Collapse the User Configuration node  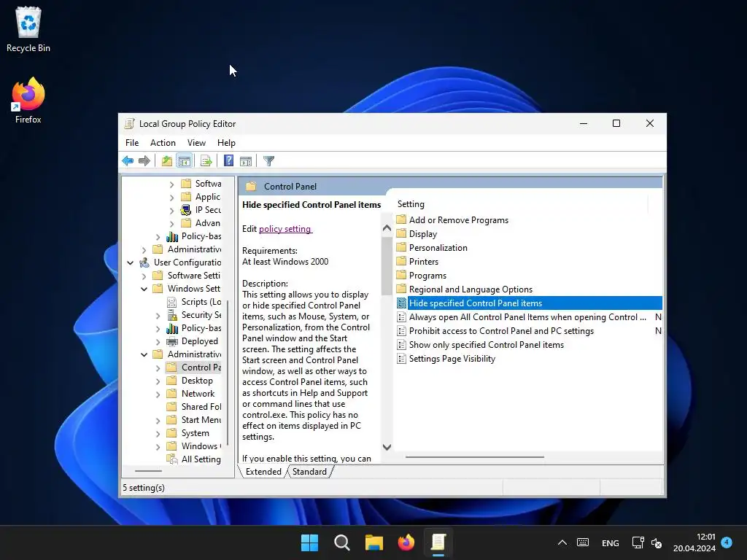click(130, 262)
